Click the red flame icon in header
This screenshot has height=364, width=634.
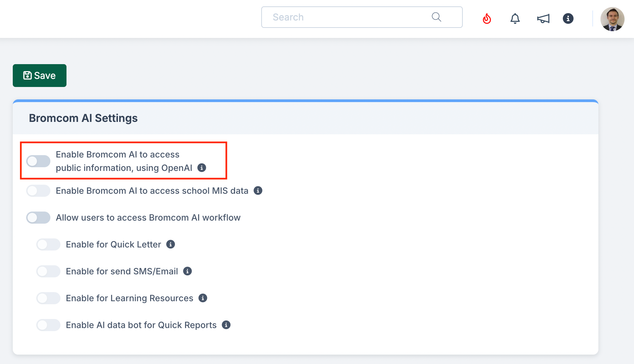(x=487, y=18)
